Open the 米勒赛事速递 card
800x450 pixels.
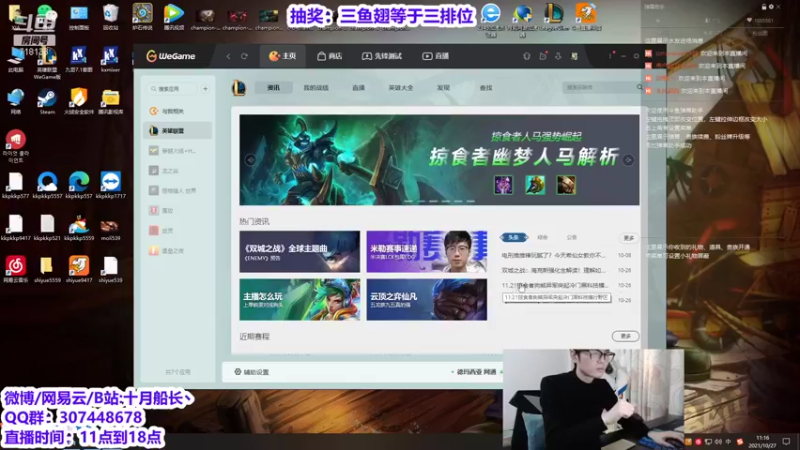[427, 252]
